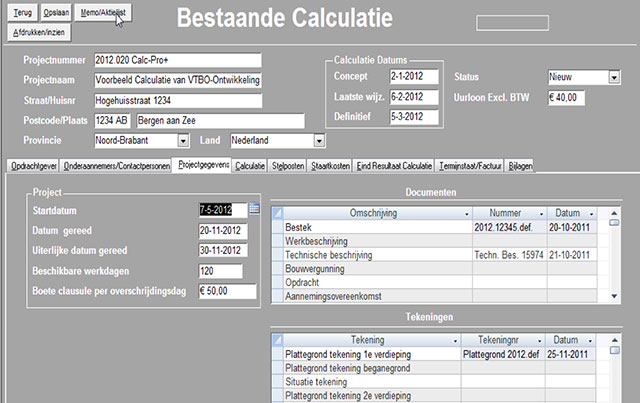Click the Straat/Huisnr input field
Screen dimensions: 640x403
point(178,100)
